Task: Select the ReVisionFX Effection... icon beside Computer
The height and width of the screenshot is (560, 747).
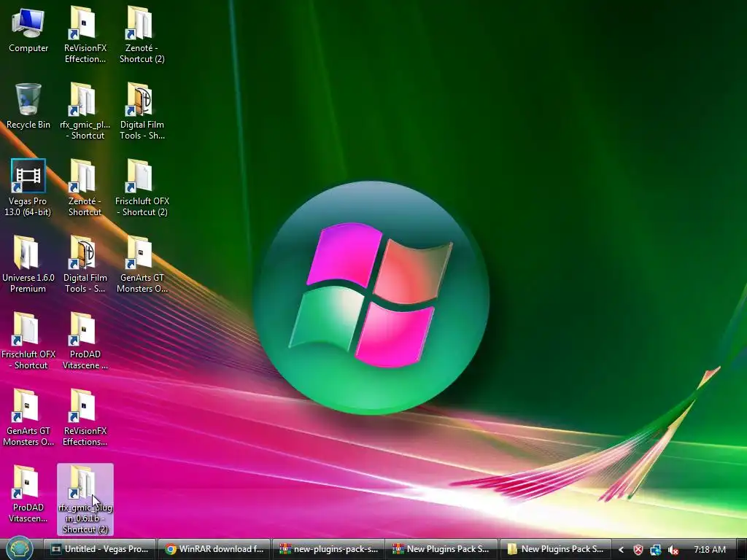Action: click(85, 34)
